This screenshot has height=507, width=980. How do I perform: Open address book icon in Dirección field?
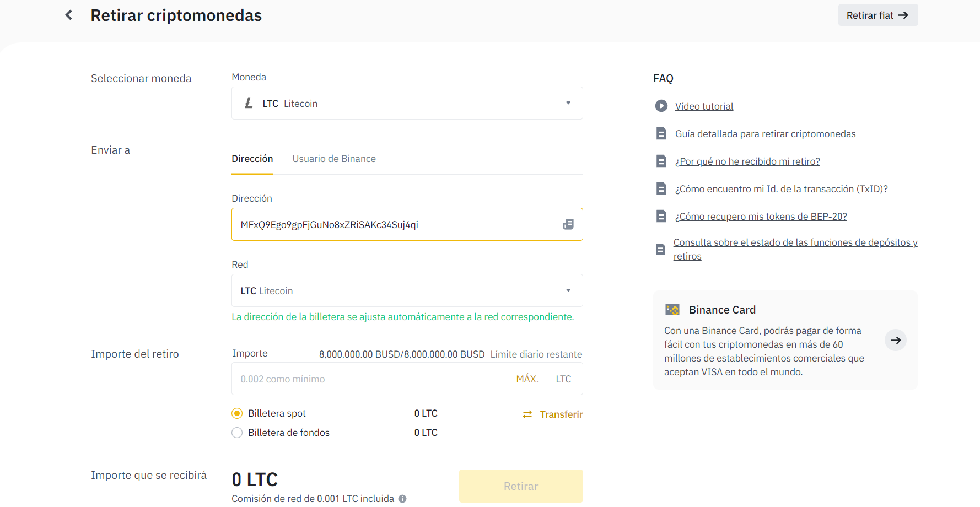click(x=568, y=224)
